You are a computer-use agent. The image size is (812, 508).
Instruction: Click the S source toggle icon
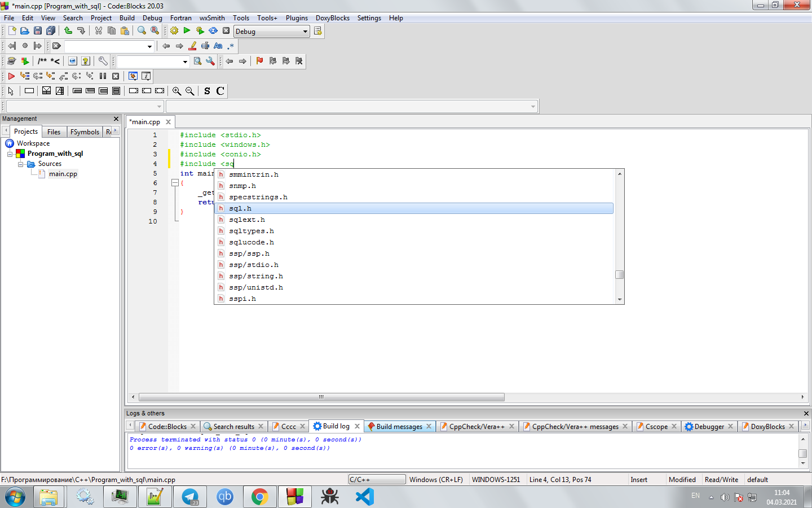pyautogui.click(x=207, y=91)
